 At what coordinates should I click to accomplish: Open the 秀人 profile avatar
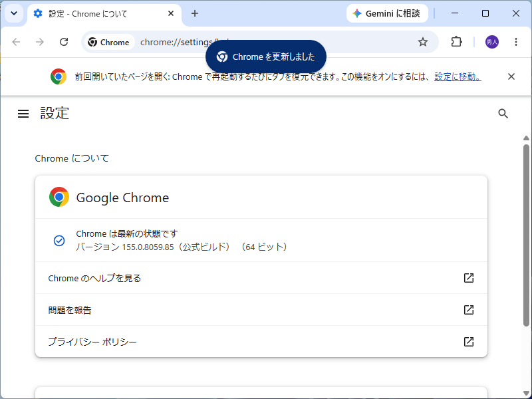click(x=492, y=42)
